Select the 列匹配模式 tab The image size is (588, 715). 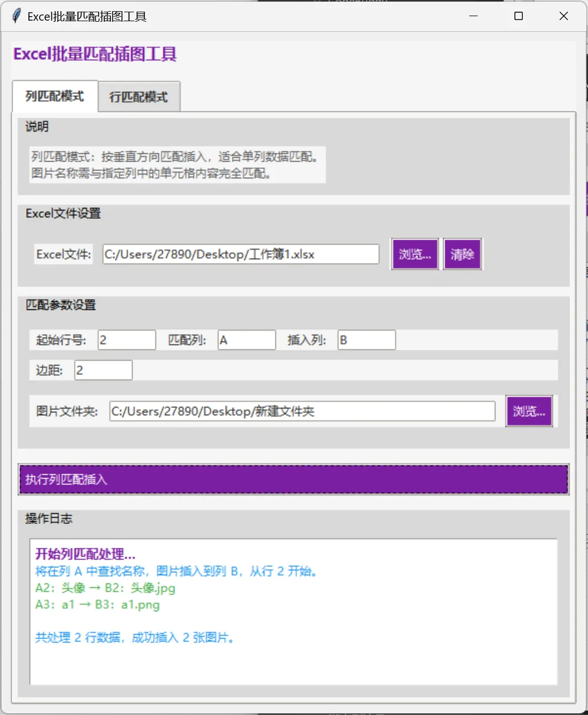[x=55, y=96]
